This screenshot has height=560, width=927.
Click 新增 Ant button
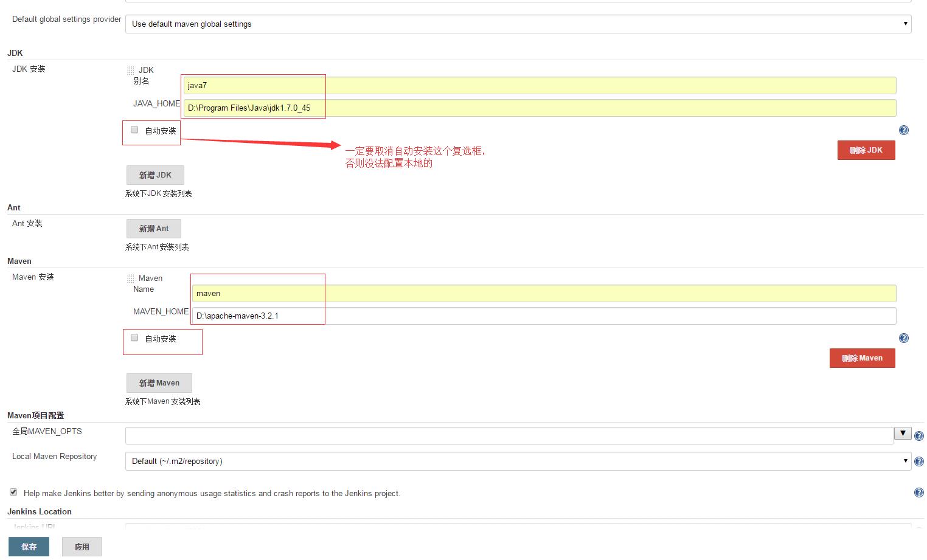point(154,229)
